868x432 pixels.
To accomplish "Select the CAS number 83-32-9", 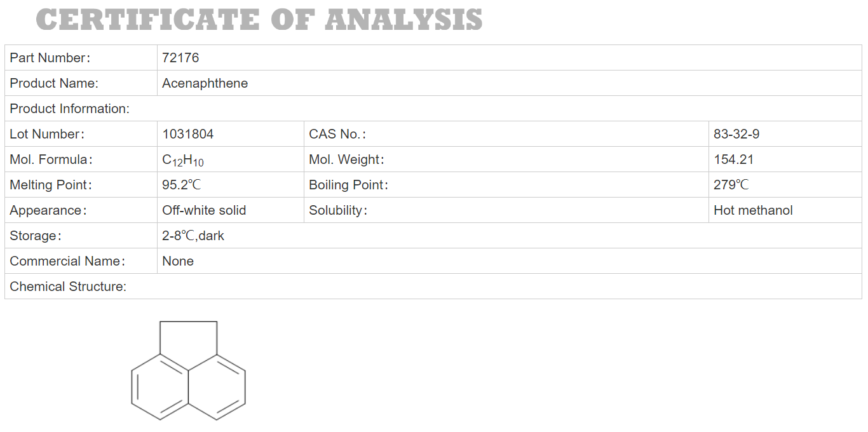I will click(736, 134).
